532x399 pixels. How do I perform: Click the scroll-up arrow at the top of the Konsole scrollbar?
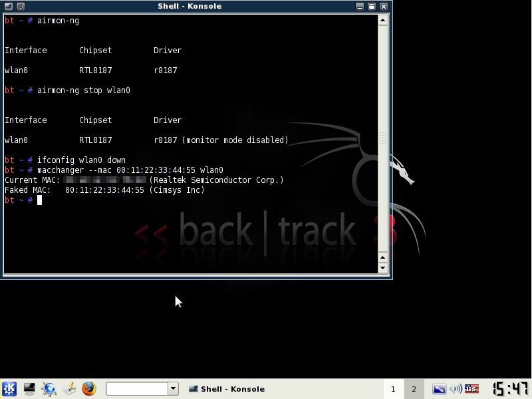(x=383, y=21)
